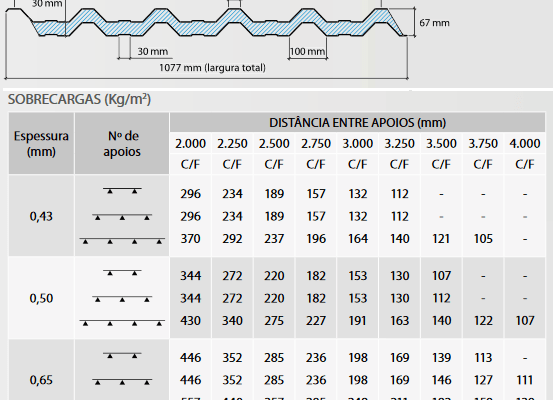This screenshot has height=400, width=553.
Task: Click the 0,50 thickness cell
Action: click(x=41, y=298)
